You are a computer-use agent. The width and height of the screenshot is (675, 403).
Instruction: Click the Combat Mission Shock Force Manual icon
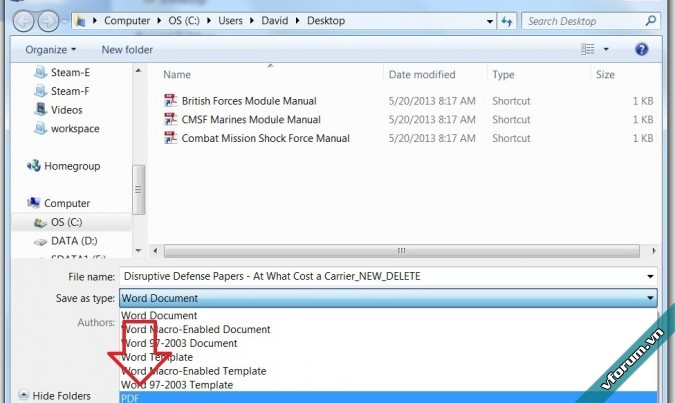[x=170, y=138]
